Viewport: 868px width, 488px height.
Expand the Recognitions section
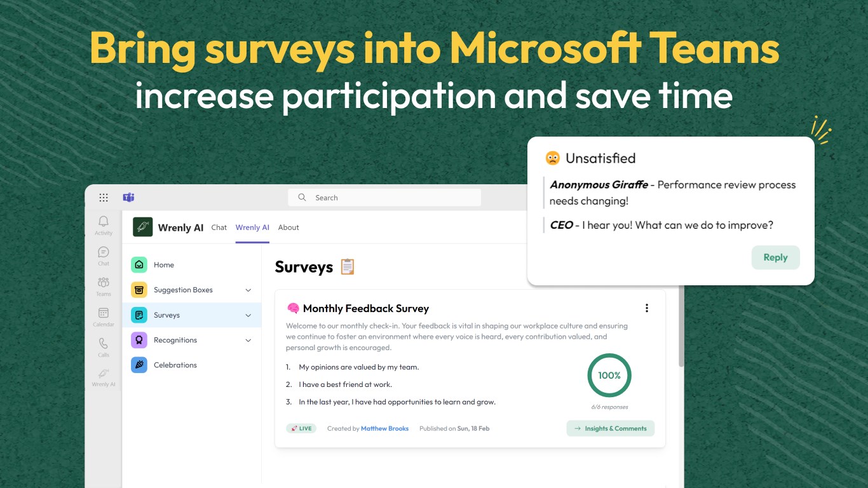pyautogui.click(x=248, y=341)
